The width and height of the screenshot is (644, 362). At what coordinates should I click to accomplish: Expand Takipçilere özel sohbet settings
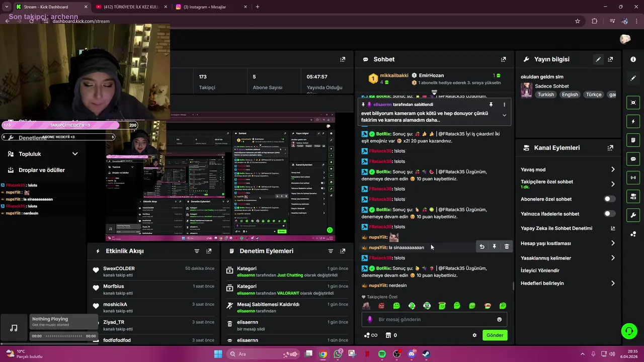click(613, 184)
